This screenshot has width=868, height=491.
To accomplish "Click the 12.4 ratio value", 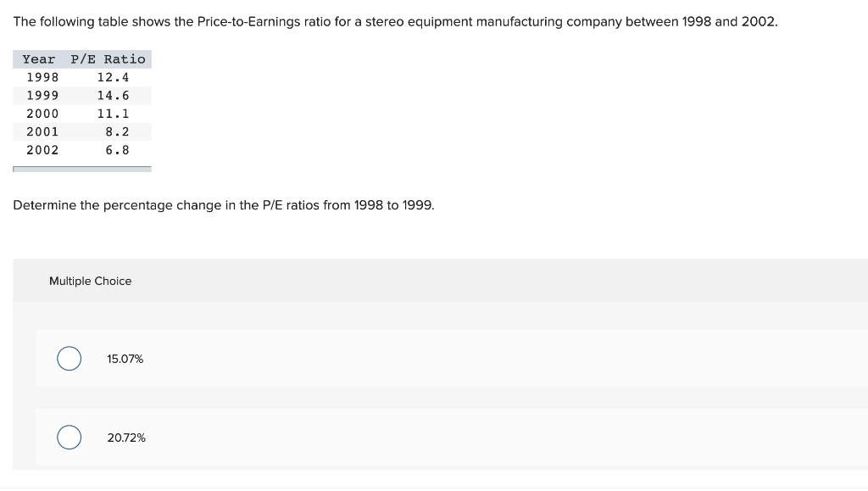I will 113,77.
